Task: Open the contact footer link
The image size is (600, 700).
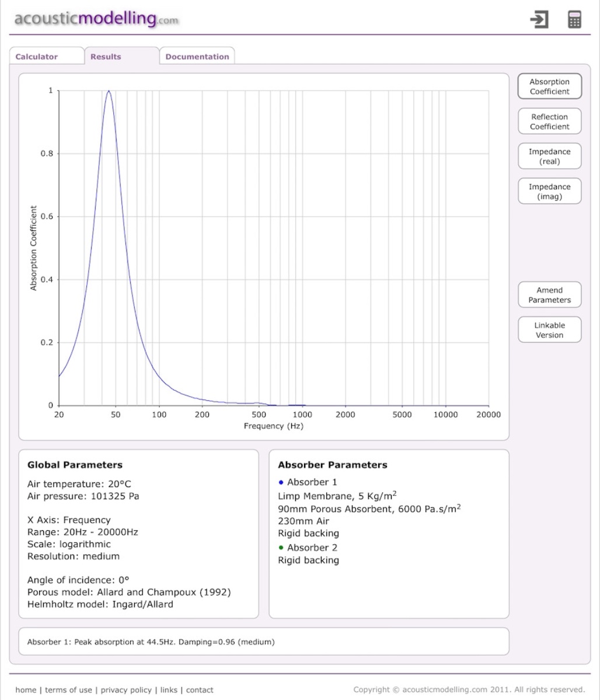Action: click(200, 690)
